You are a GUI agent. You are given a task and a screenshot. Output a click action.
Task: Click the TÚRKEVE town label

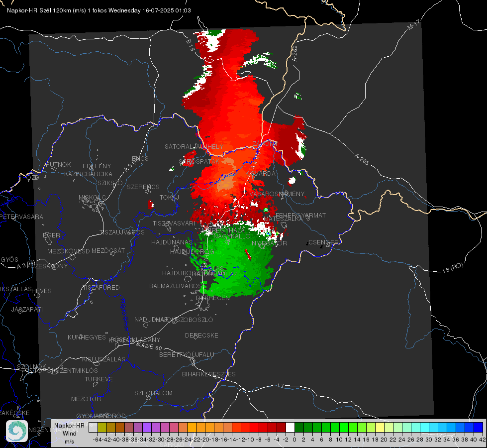point(98,379)
